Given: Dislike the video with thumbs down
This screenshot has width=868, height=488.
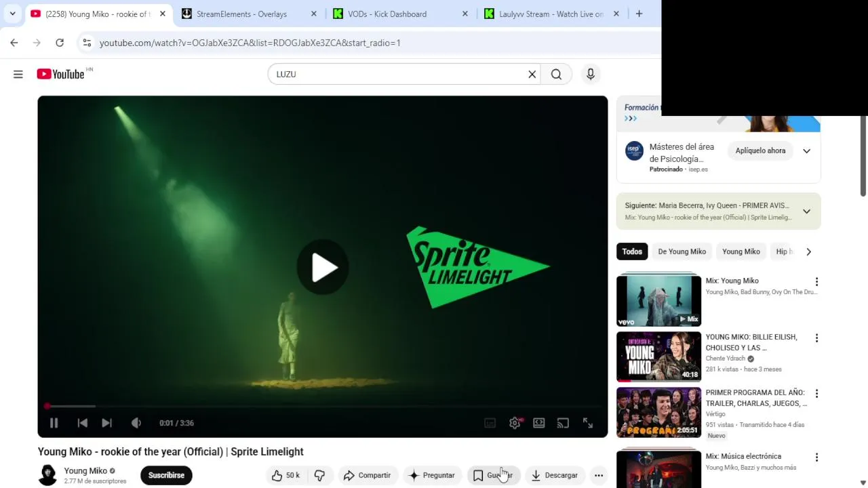Looking at the screenshot, I should pyautogui.click(x=319, y=475).
